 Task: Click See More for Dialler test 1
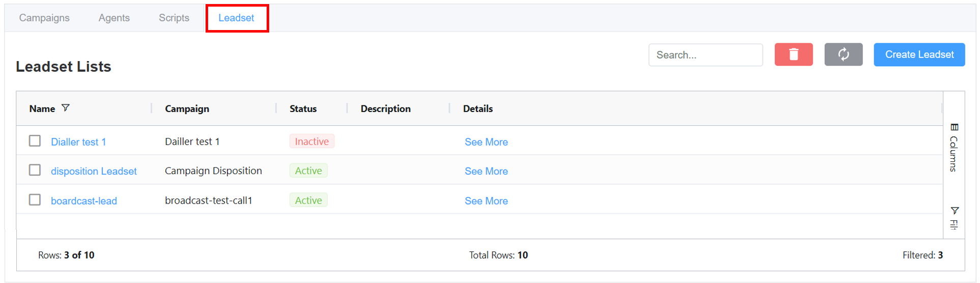pyautogui.click(x=486, y=142)
